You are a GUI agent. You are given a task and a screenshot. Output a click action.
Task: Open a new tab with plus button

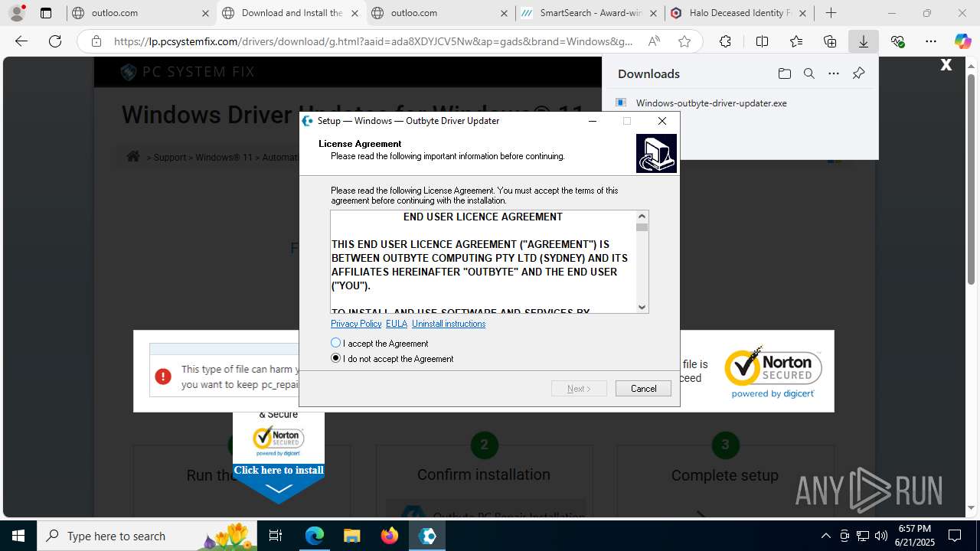click(x=831, y=13)
